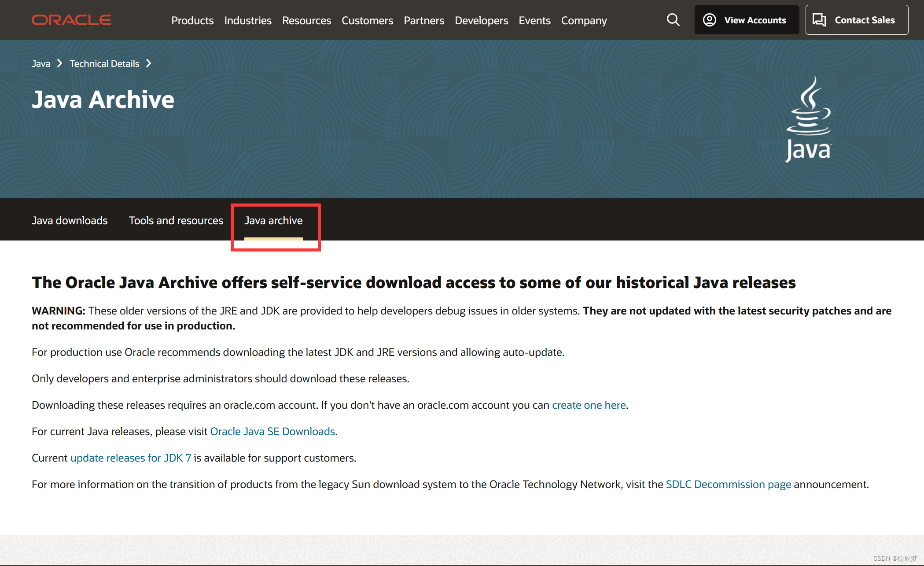Click the Oracle logo
The height and width of the screenshot is (566, 924).
click(71, 20)
